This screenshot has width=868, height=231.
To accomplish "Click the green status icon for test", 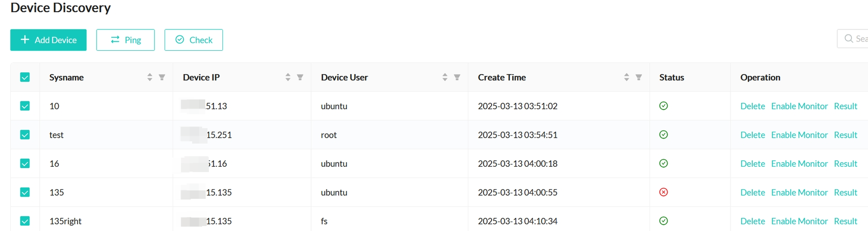I will (x=664, y=135).
